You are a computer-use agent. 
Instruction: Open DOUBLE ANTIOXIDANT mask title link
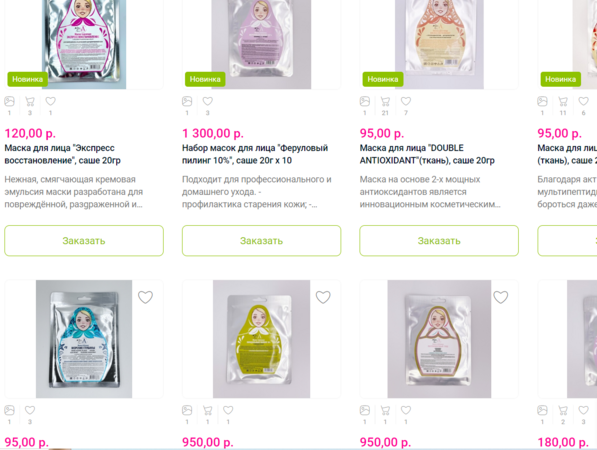click(427, 154)
